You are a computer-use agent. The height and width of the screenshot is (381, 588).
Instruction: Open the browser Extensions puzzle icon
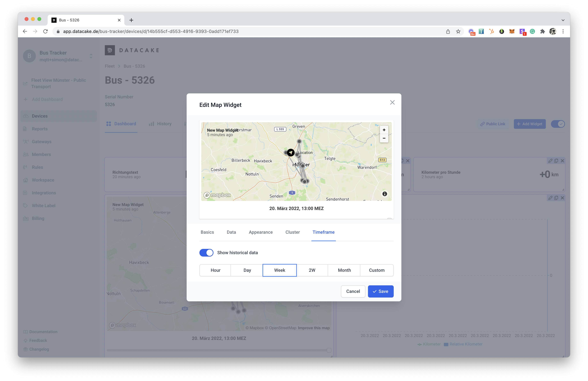pos(542,31)
